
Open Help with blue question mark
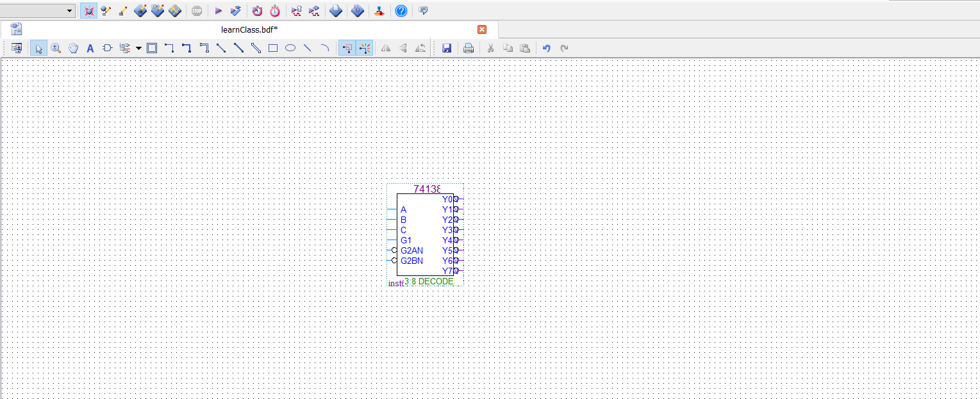[401, 11]
